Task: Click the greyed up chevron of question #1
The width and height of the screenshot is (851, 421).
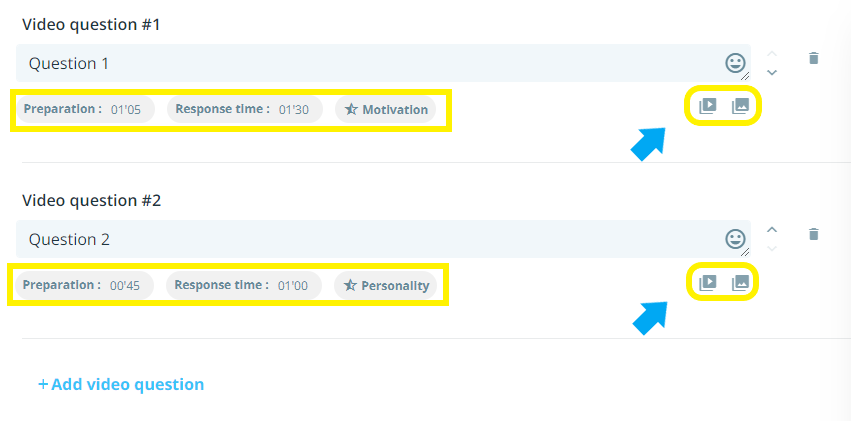Action: click(772, 53)
